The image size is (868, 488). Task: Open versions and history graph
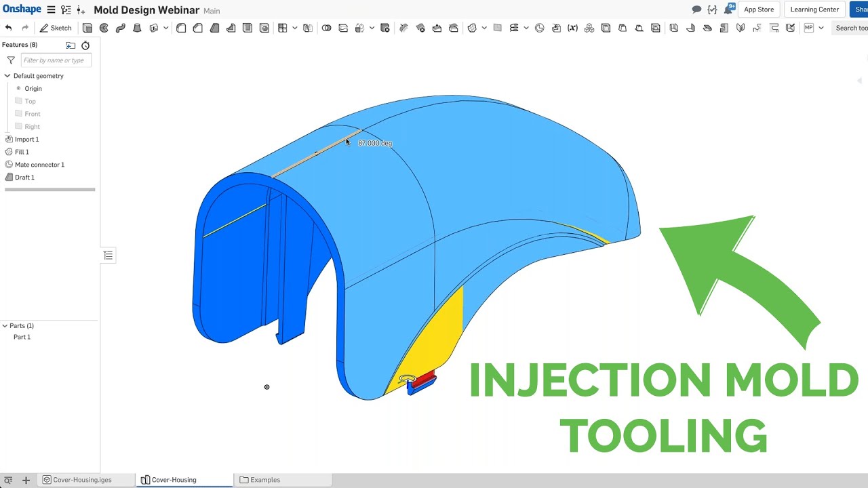point(66,9)
